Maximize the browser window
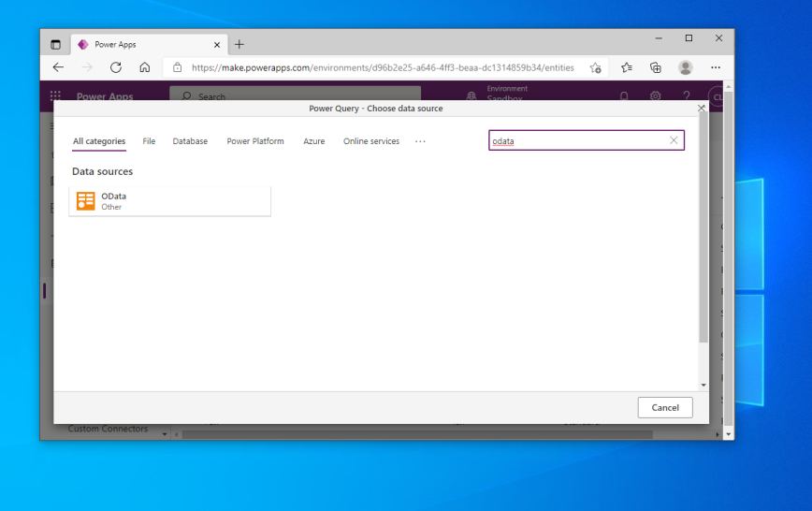The height and width of the screenshot is (511, 812). 689,37
